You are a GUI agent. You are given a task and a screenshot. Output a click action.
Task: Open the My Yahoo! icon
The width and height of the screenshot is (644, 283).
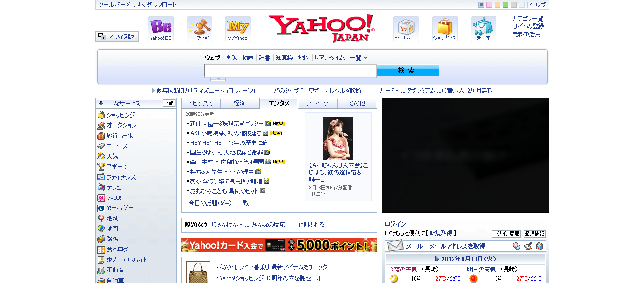click(x=238, y=29)
